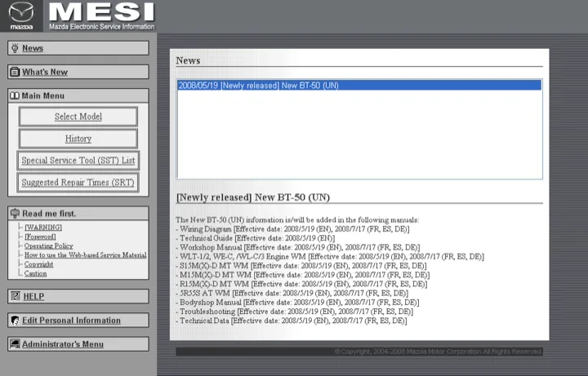Image resolution: width=588 pixels, height=376 pixels.
Task: Open Suggested Repair Times (SRT)
Action: [78, 183]
